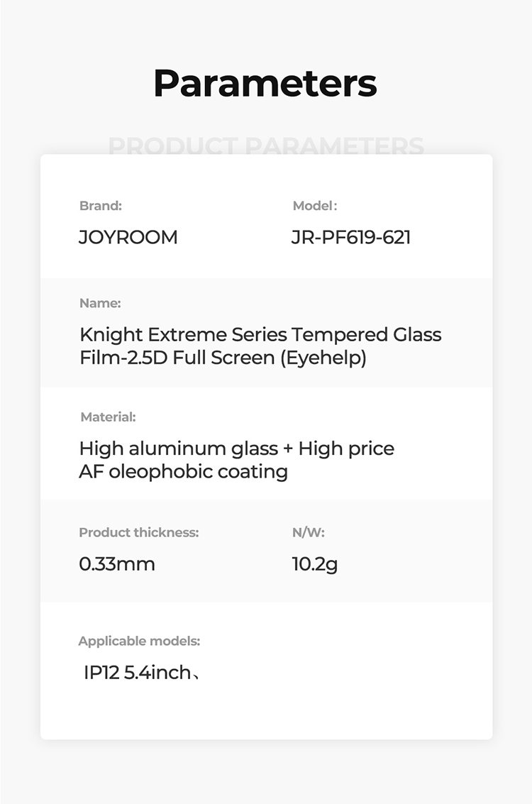Click the JOYROOM brand value
This screenshot has height=804, width=532.
pyautogui.click(x=128, y=238)
